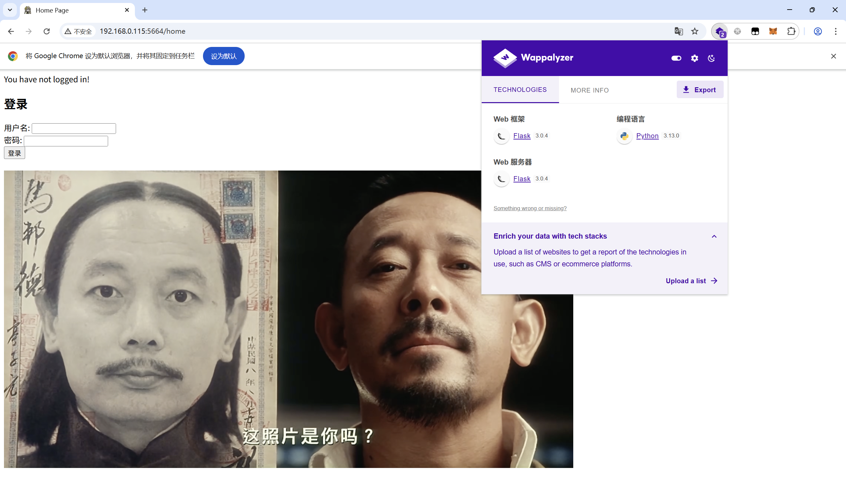
Task: Close the Home Page tab
Action: [127, 10]
